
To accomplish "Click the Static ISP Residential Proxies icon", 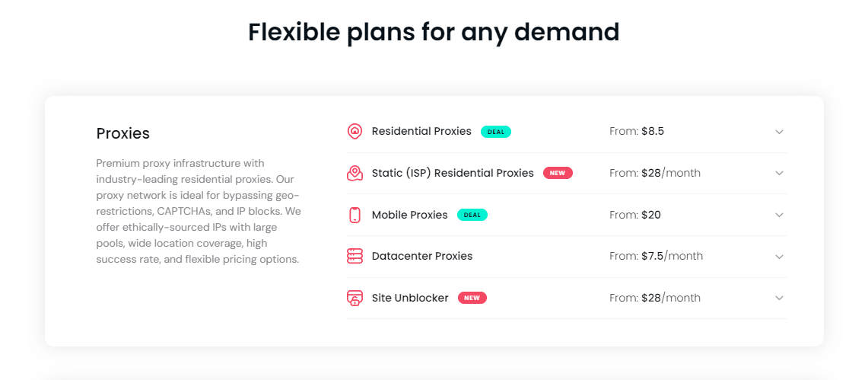I will [355, 174].
